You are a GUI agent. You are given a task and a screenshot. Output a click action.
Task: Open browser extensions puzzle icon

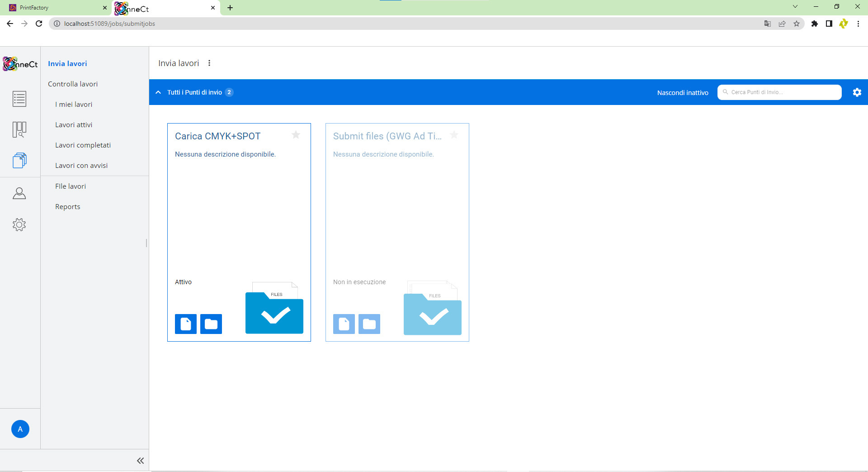click(x=815, y=24)
